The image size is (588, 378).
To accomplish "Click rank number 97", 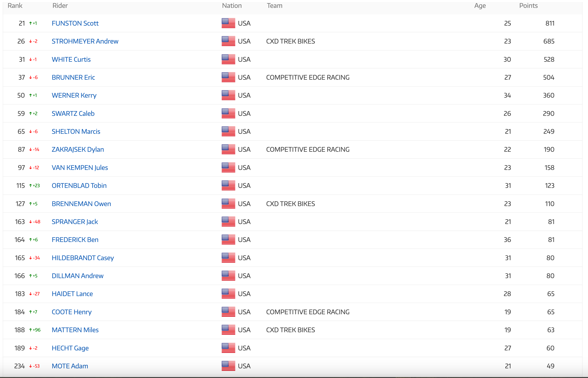I will 21,168.
